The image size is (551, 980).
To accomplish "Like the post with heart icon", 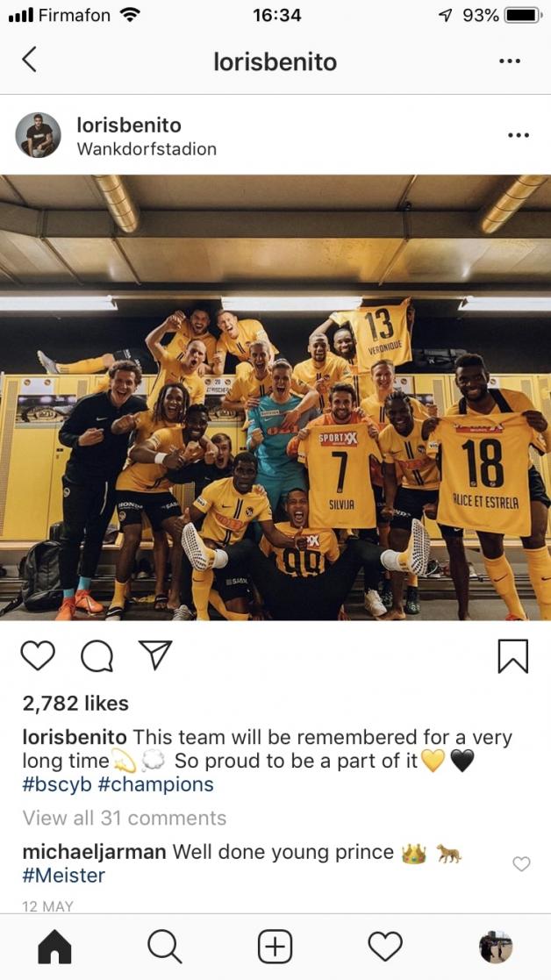I will [38, 655].
